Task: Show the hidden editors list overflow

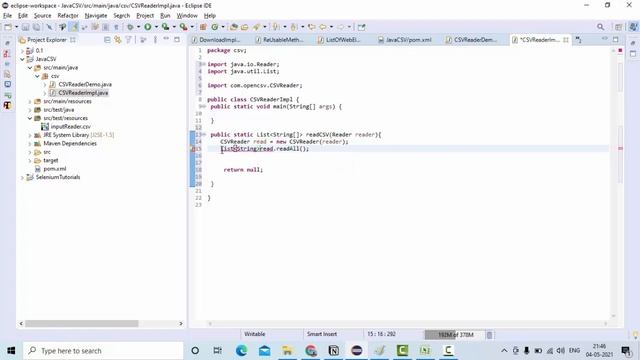Action: click(578, 40)
